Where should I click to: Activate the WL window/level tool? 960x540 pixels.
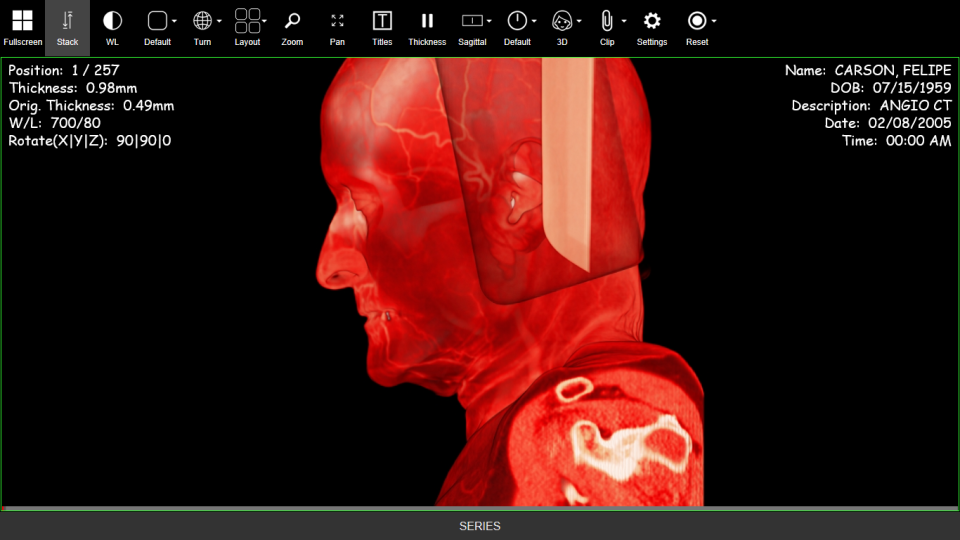[112, 28]
